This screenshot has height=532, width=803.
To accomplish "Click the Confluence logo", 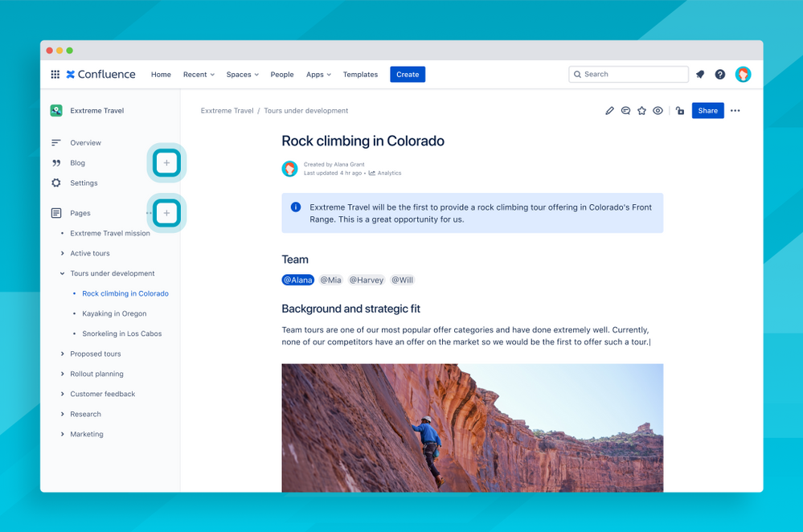I will [101, 74].
